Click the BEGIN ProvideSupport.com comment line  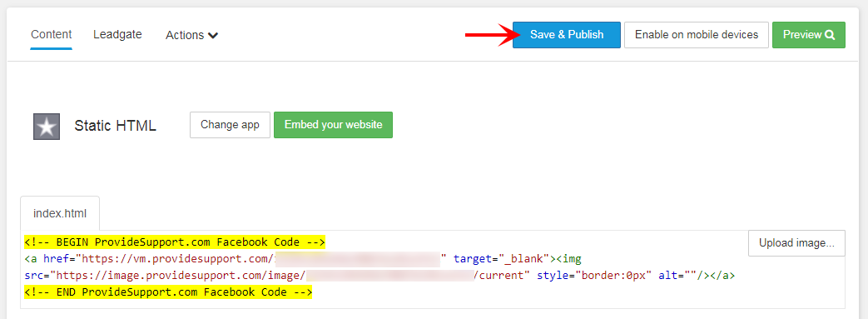pyautogui.click(x=175, y=242)
